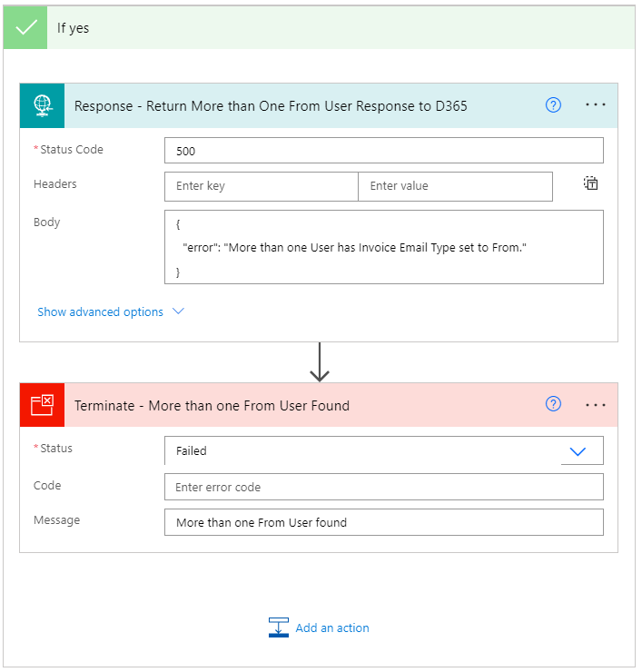Click the green checkmark If yes icon
Screen dimensions: 642x672
click(25, 27)
